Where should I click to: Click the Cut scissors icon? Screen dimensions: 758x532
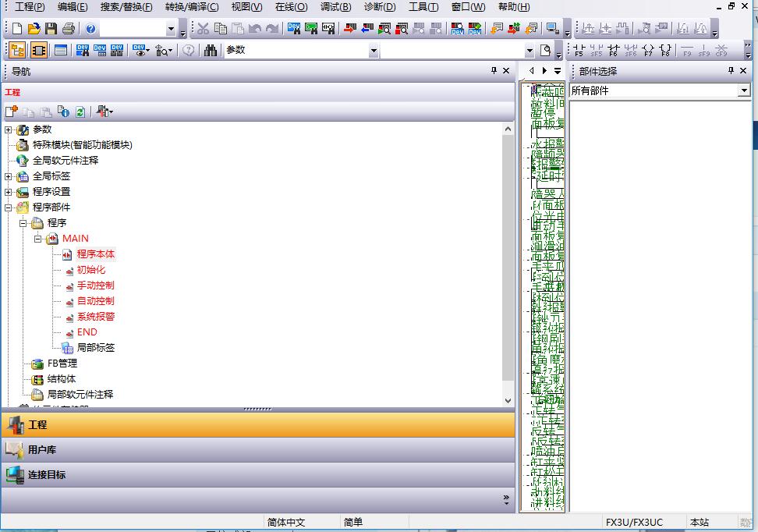(203, 29)
